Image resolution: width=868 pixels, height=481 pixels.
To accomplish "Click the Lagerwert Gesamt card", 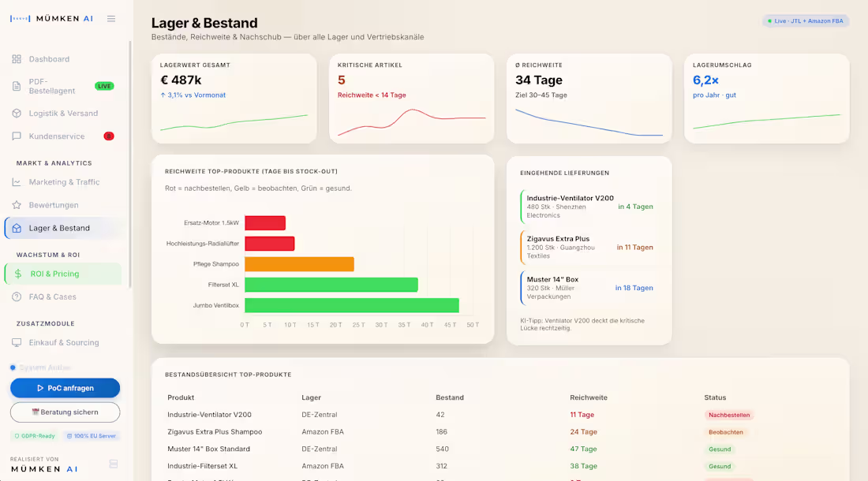I will [234, 99].
